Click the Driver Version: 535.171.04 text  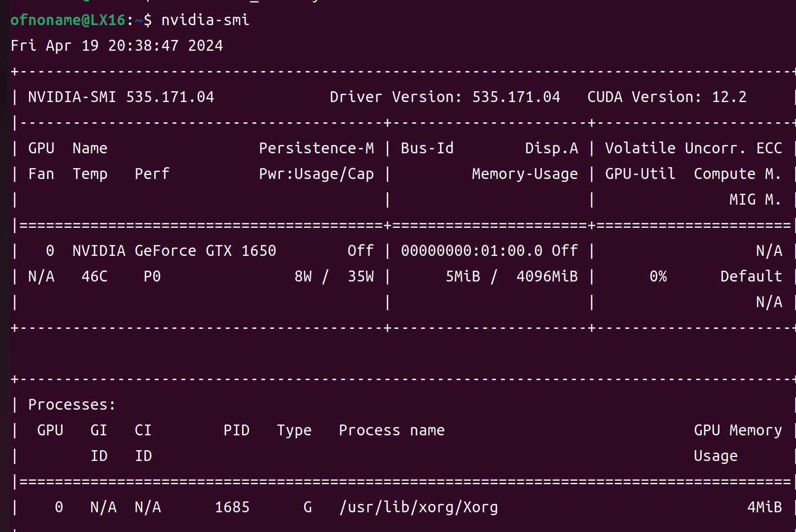pos(445,97)
